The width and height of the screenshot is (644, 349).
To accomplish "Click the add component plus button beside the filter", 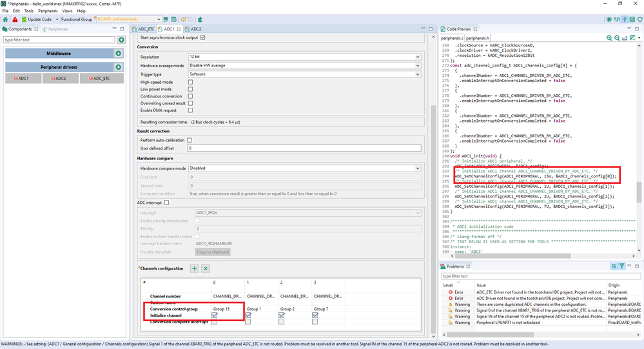I will [x=121, y=40].
